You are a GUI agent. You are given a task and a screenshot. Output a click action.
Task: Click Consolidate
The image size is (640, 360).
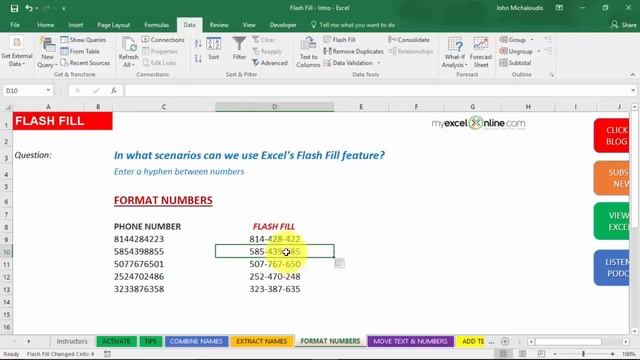pos(409,40)
